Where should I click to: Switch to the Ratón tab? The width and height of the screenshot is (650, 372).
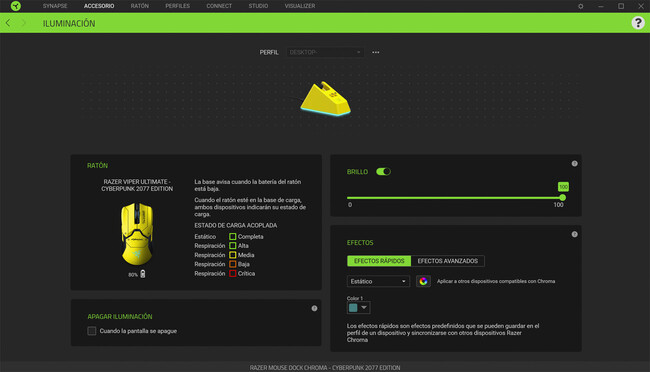(139, 6)
